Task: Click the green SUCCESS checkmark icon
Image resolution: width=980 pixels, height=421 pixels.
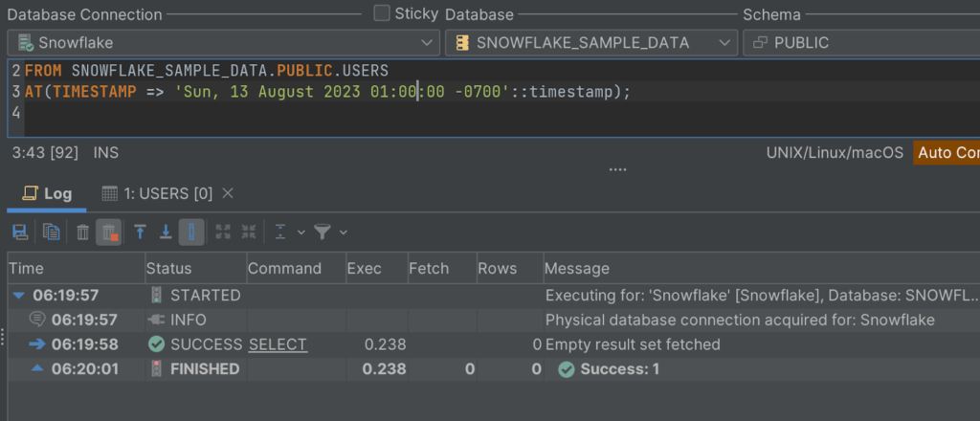Action: [156, 344]
